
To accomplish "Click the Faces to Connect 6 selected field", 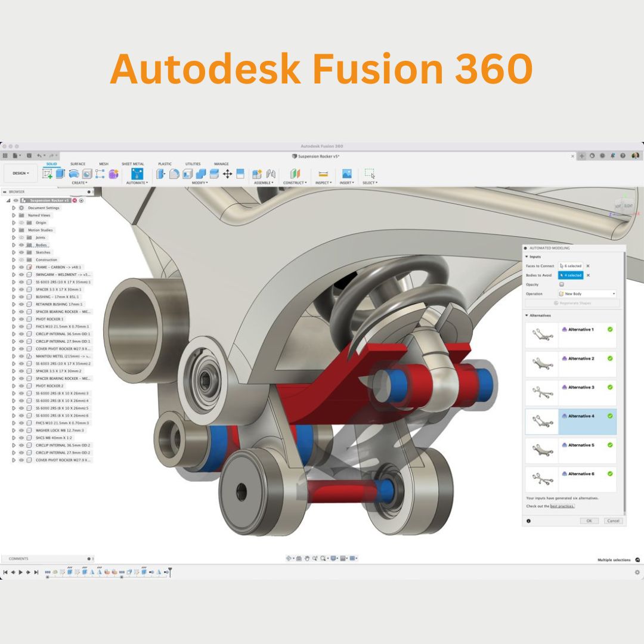I will click(571, 266).
